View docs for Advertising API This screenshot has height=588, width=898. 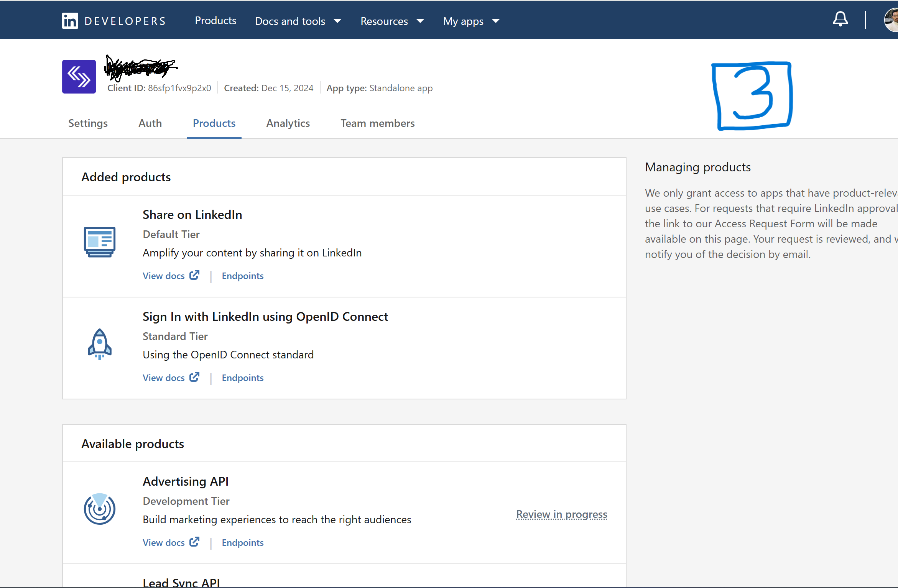tap(164, 542)
